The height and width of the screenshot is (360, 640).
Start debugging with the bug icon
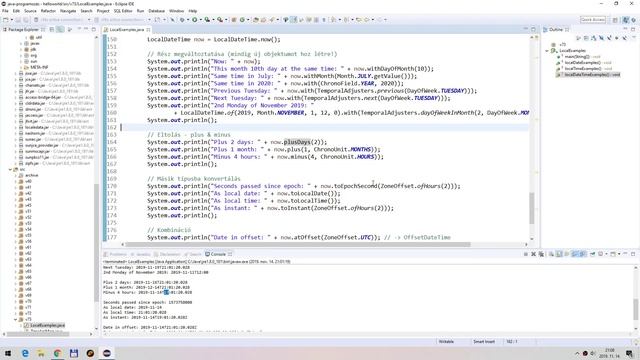click(182, 20)
